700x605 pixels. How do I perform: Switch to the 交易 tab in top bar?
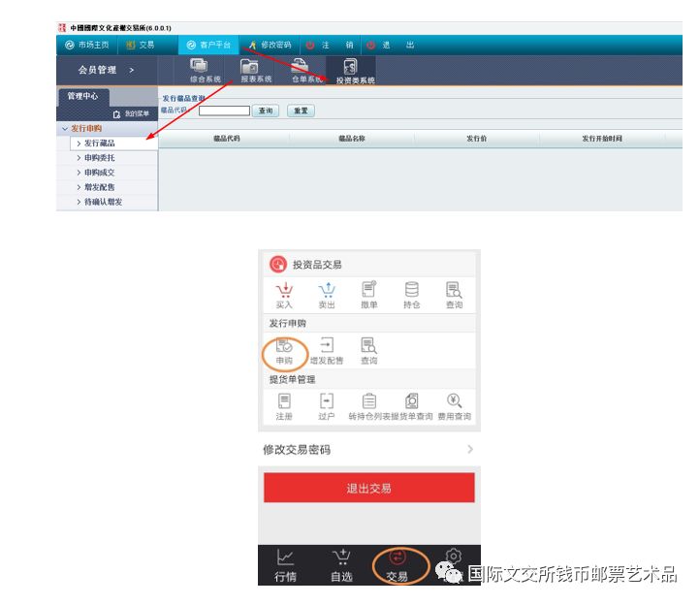pyautogui.click(x=141, y=45)
